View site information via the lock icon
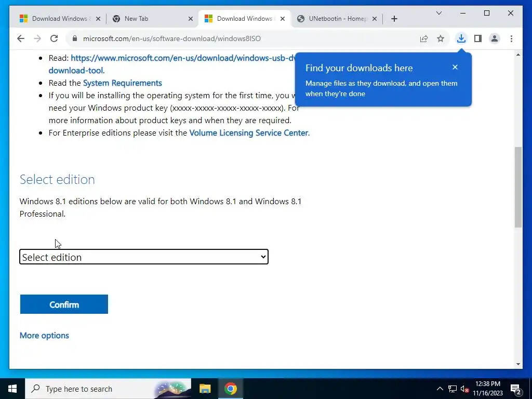 [x=75, y=38]
